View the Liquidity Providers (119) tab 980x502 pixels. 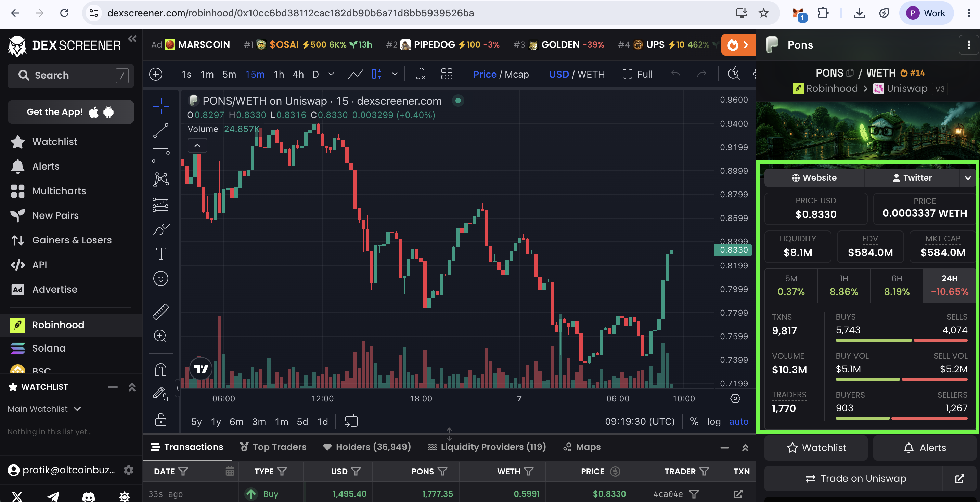[487, 447]
